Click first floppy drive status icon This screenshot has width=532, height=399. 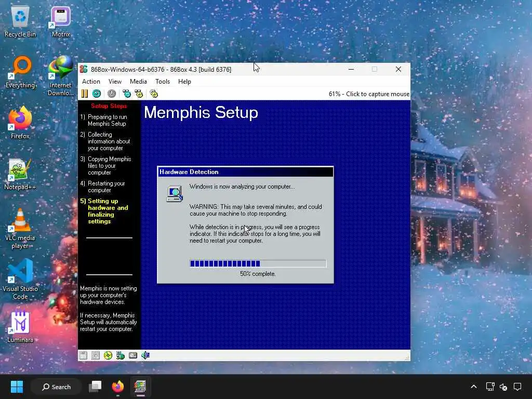(83, 355)
